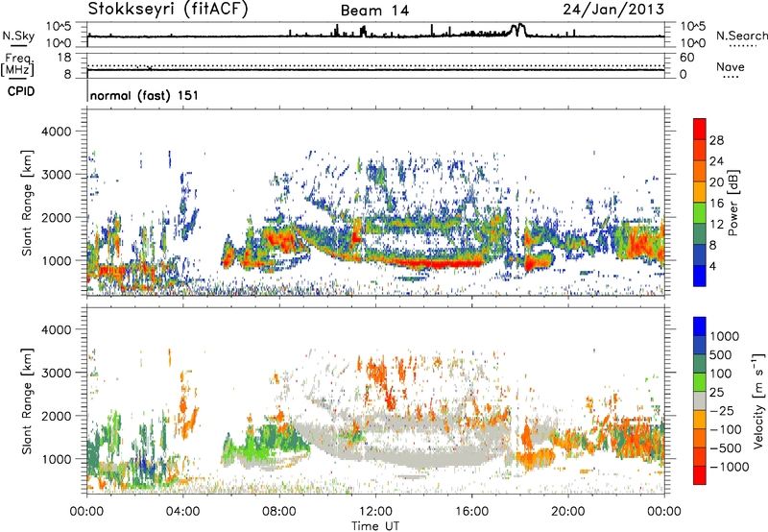Screen dimensions: 768x532
Task: Click the gray segment of Velocity color bar
Action: click(x=700, y=400)
